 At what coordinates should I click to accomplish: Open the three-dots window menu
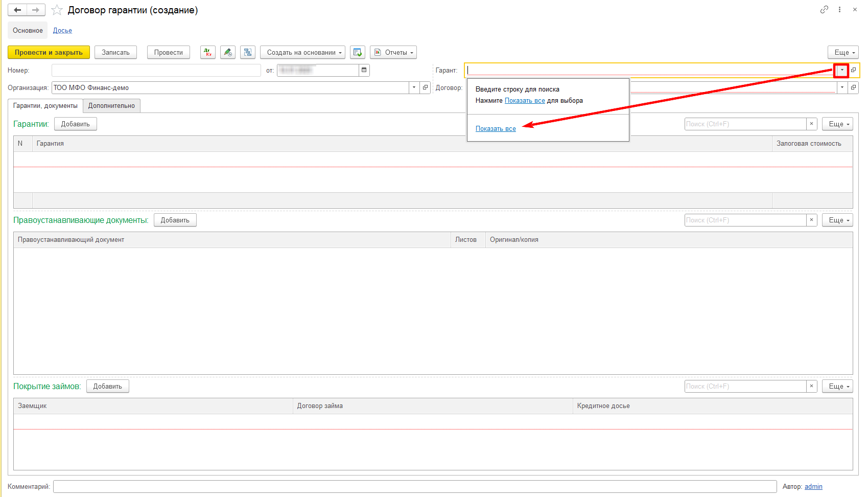coord(839,10)
